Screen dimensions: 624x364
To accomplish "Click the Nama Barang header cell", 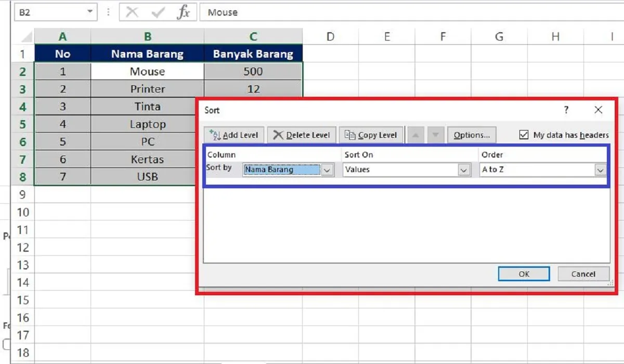I will click(x=148, y=54).
